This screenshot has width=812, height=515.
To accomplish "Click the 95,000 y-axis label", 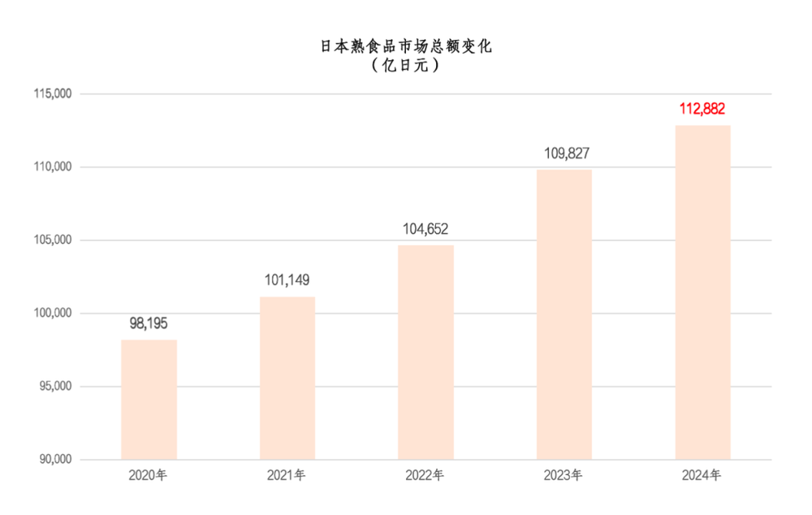I will click(55, 387).
